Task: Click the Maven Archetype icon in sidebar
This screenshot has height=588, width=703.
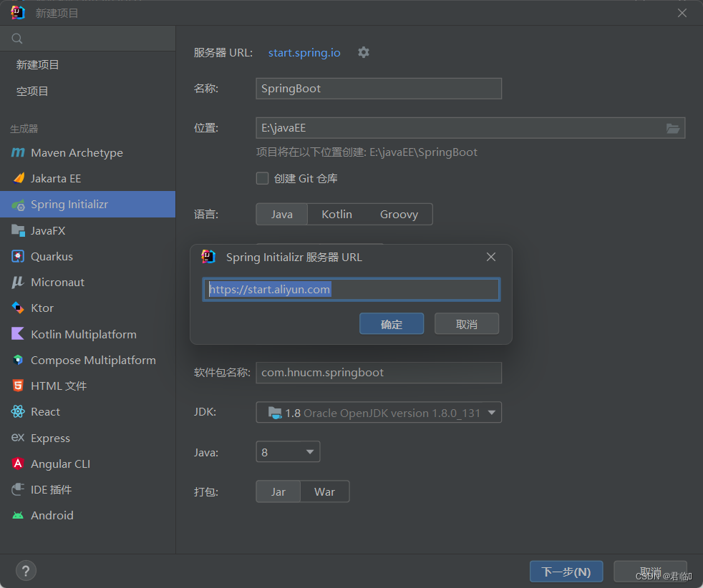Action: click(x=18, y=152)
